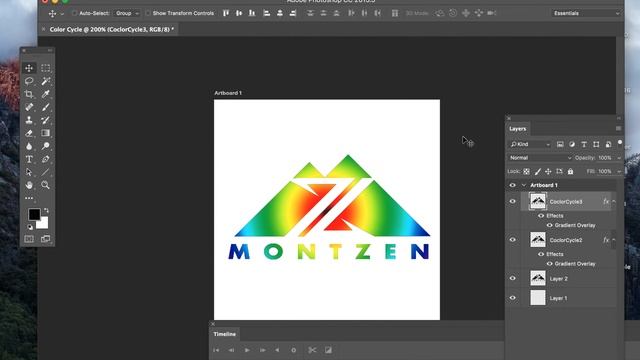
Task: Choose the Path Selection tool
Action: pyautogui.click(x=29, y=172)
